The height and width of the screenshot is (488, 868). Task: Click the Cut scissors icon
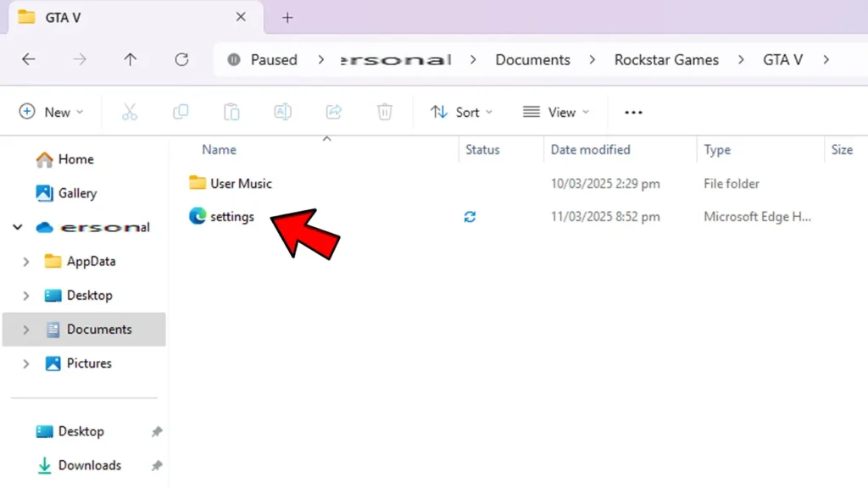point(129,112)
